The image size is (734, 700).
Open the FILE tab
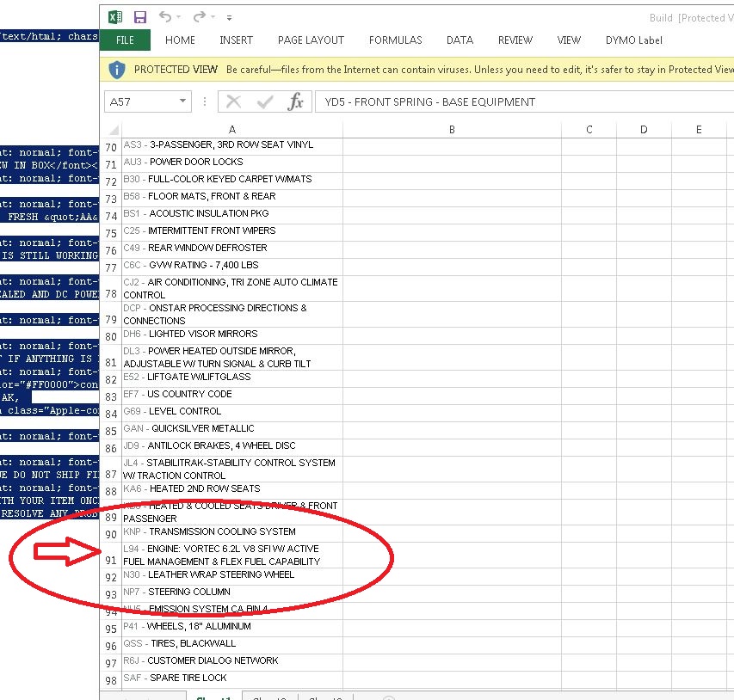125,40
